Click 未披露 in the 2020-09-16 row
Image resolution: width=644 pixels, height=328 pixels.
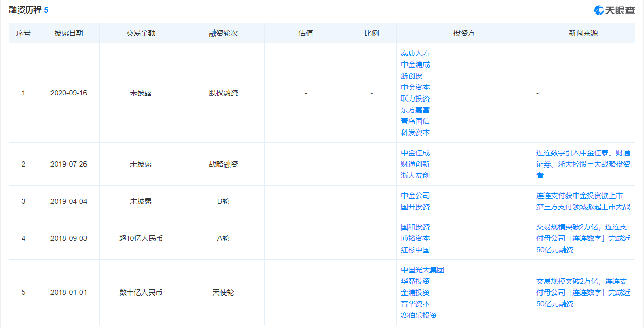[x=141, y=93]
